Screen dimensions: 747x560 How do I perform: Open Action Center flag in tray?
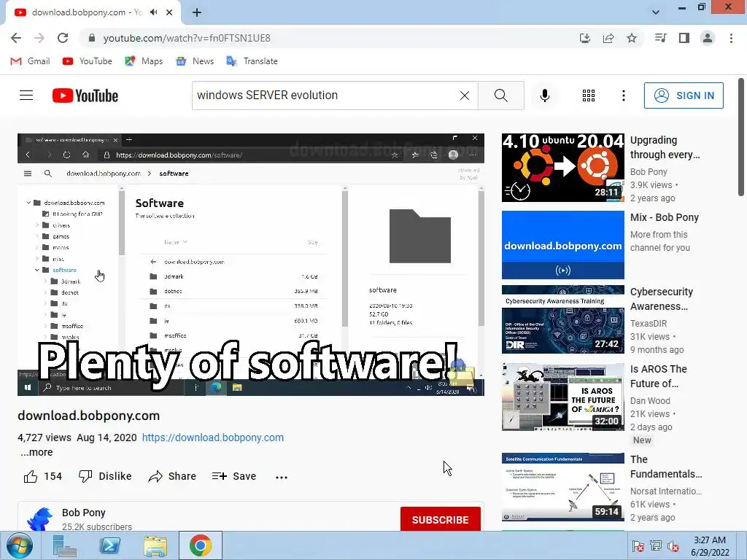638,546
